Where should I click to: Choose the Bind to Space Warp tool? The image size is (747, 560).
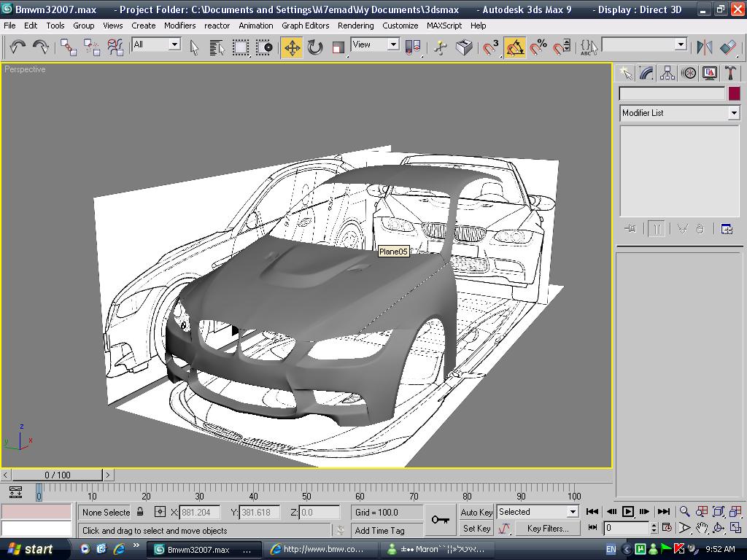[115, 47]
